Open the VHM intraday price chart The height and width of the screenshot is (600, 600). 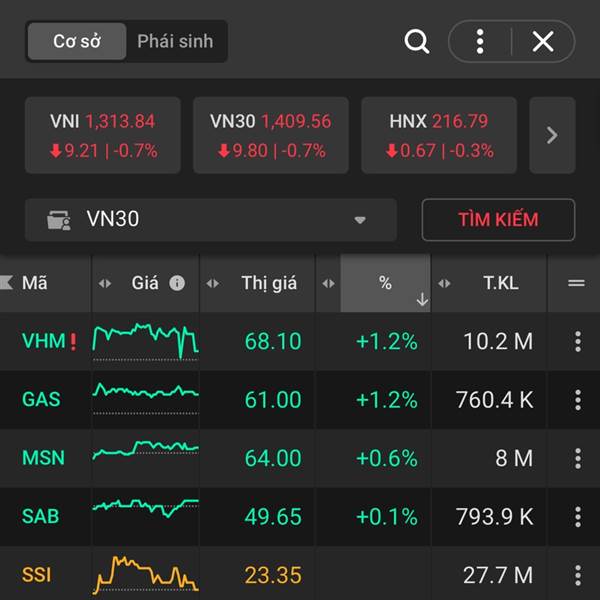[145, 341]
